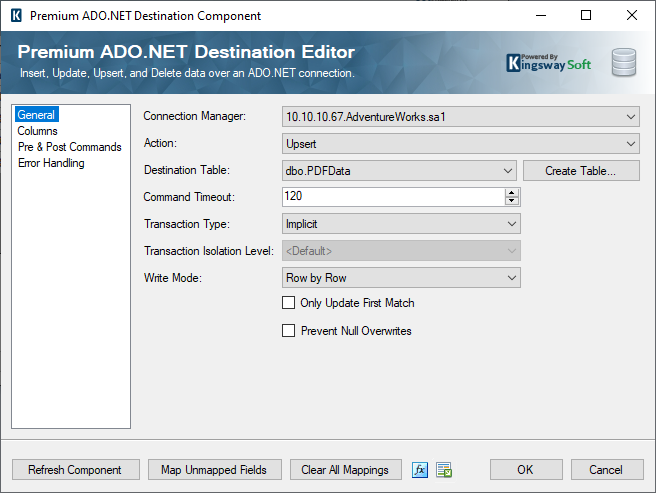This screenshot has width=656, height=494.
Task: Click the Clear All Mappings button
Action: click(346, 470)
